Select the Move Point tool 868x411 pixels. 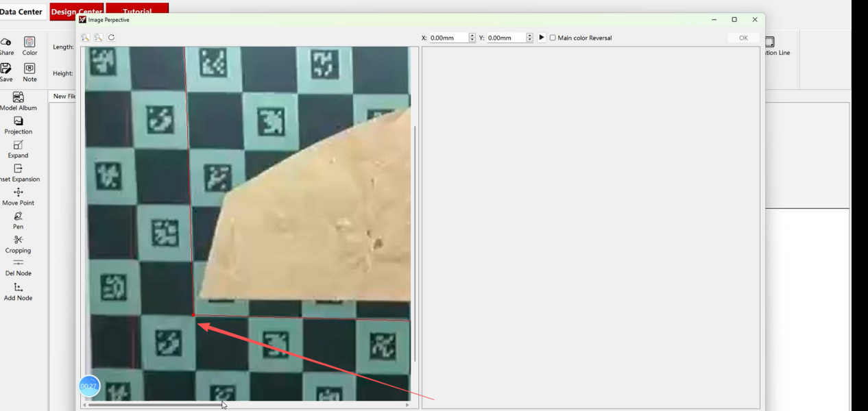pos(19,196)
